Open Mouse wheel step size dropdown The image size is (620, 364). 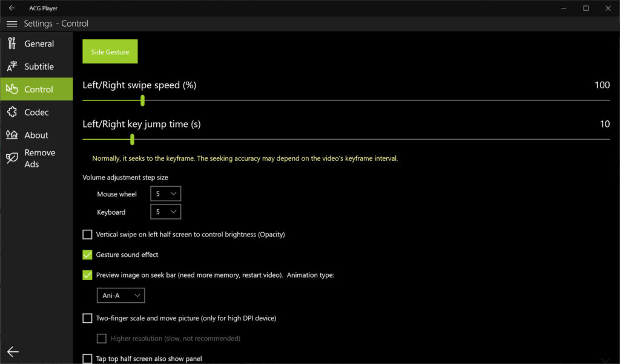click(166, 194)
